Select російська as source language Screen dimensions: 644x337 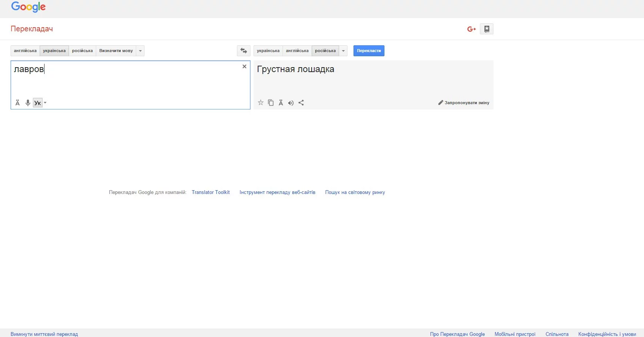point(82,51)
